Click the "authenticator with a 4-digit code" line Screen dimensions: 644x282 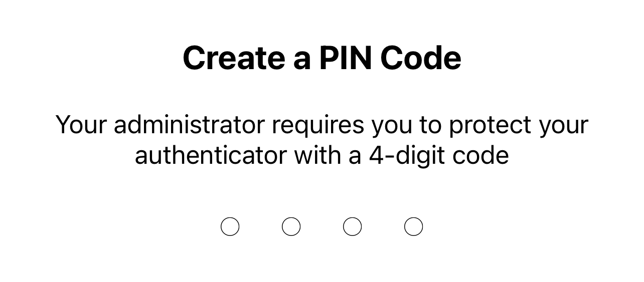(321, 155)
